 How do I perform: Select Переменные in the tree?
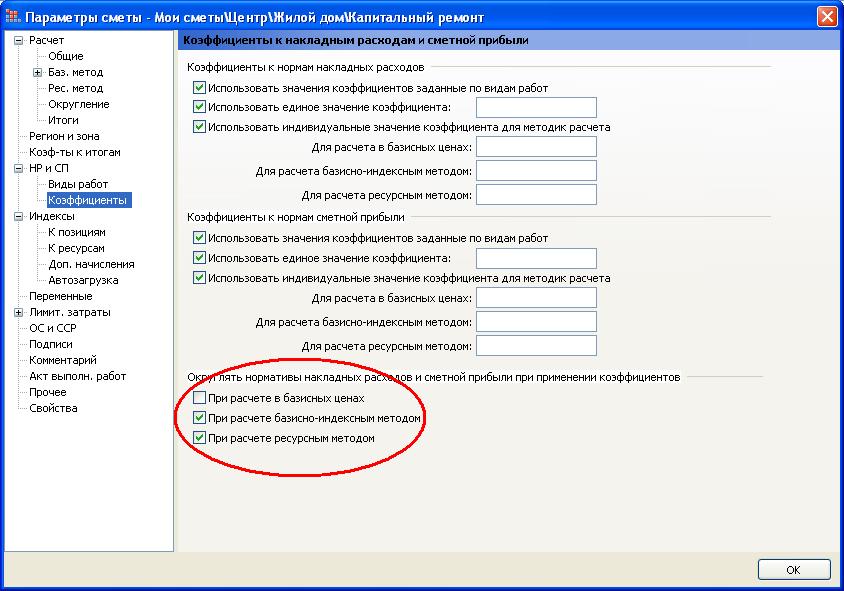tap(61, 297)
